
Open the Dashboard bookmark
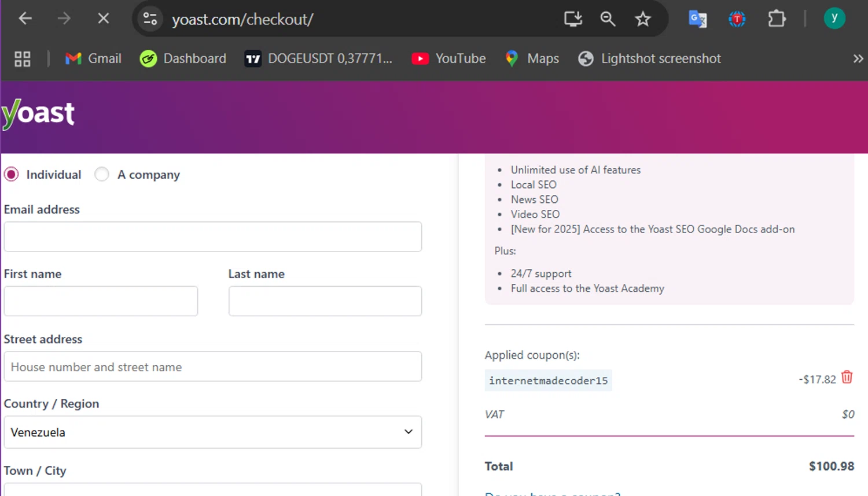tap(183, 58)
